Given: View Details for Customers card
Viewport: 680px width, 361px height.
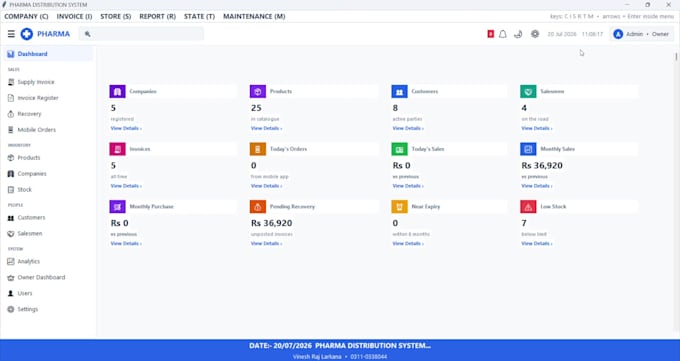Looking at the screenshot, I should point(408,128).
